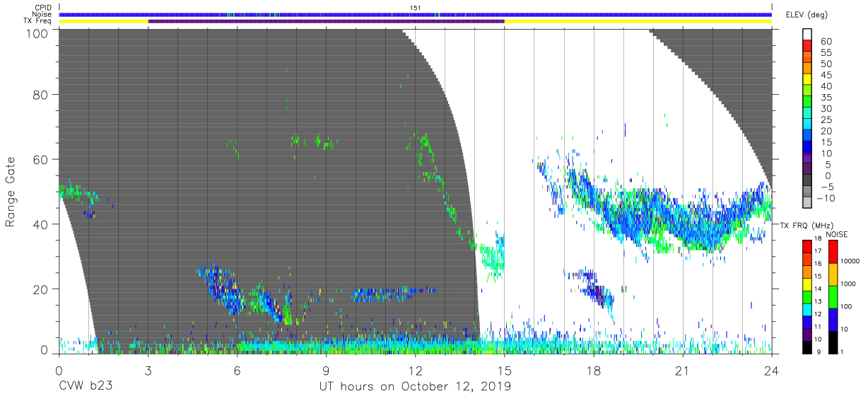Click the red segment of TX FRQ colorbar
This screenshot has height=401, width=868.
pos(807,247)
